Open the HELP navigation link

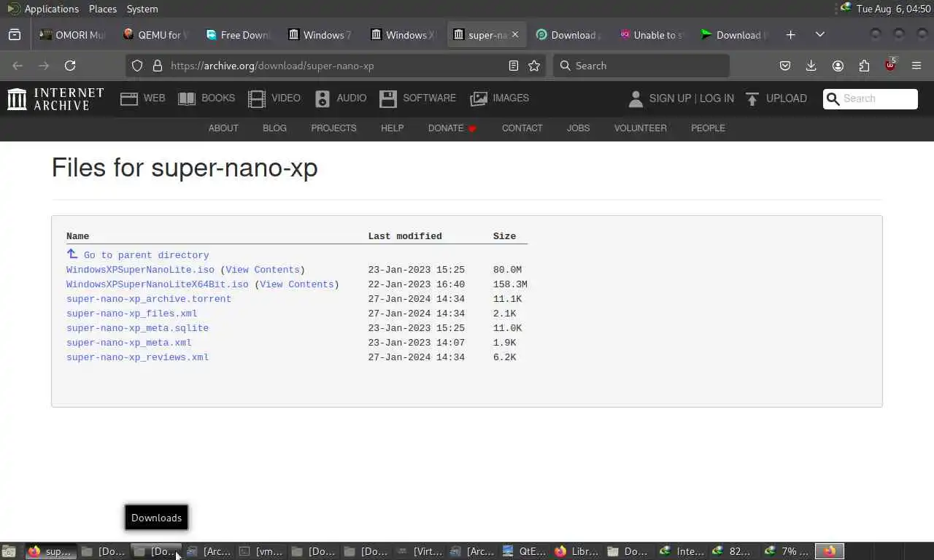[392, 128]
